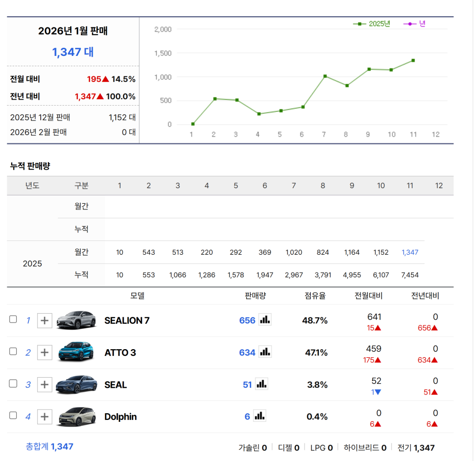The height and width of the screenshot is (461, 476).
Task: Click the 6,107 cumulative value for month 10
Action: (x=381, y=275)
